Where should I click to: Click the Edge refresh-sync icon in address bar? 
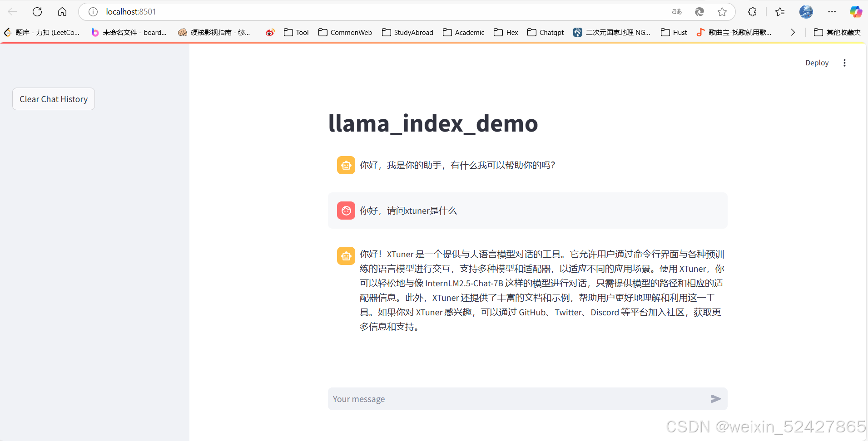[699, 12]
